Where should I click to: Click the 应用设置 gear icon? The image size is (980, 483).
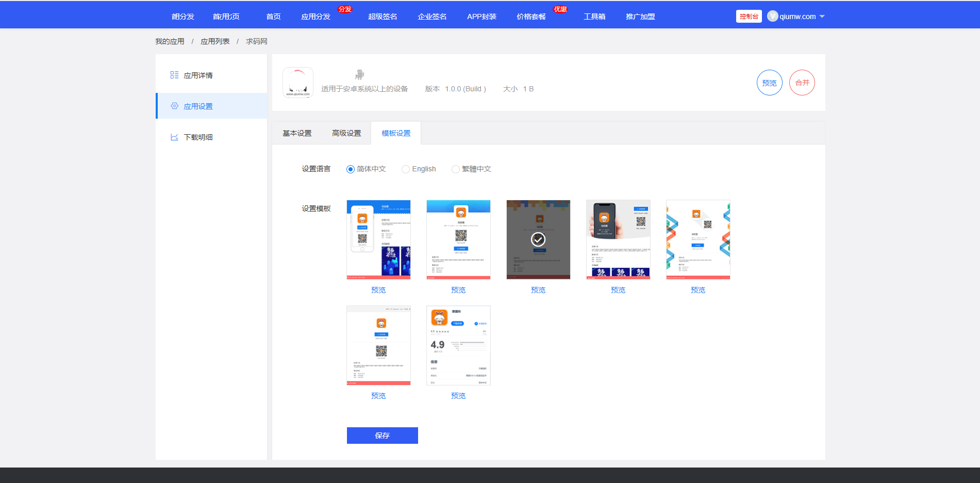pyautogui.click(x=174, y=106)
